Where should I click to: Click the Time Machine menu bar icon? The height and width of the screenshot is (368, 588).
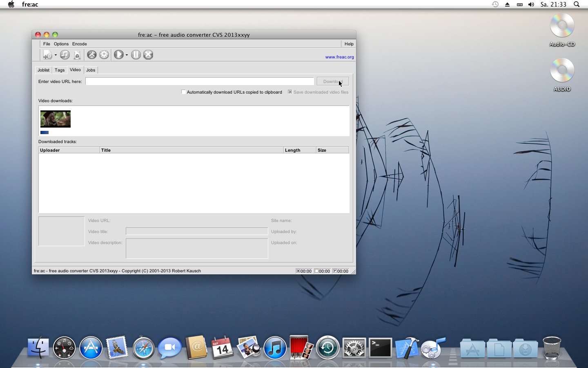coord(495,4)
